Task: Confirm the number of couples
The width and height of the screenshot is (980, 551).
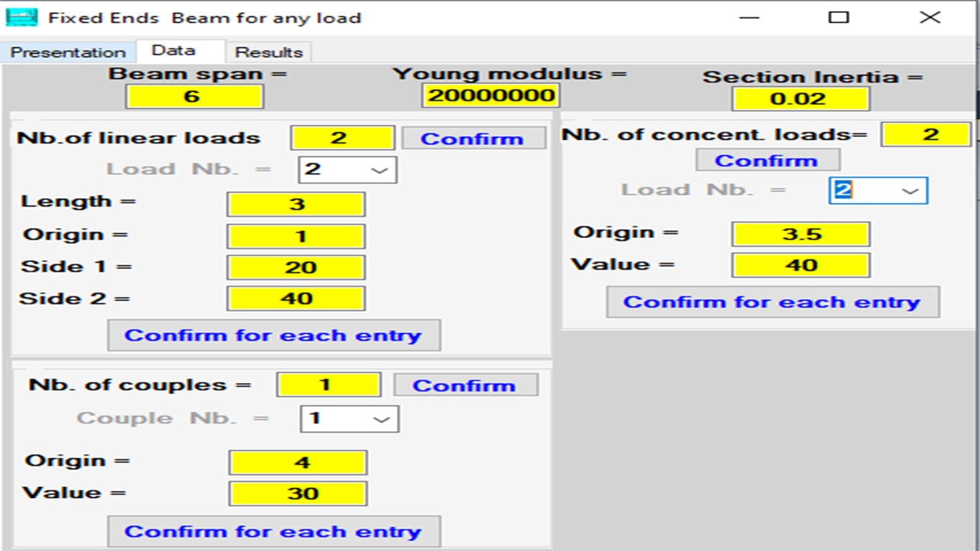Action: pos(466,385)
